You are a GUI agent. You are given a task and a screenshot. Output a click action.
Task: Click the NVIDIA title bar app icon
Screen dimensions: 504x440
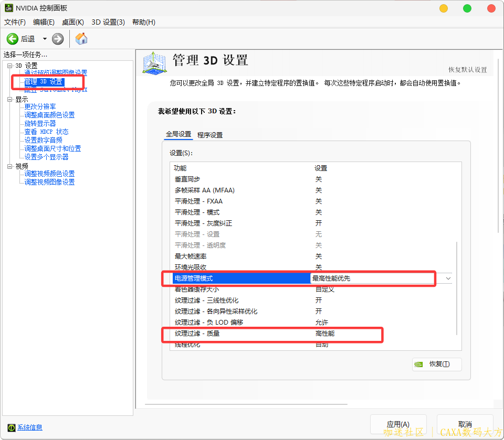pos(9,8)
